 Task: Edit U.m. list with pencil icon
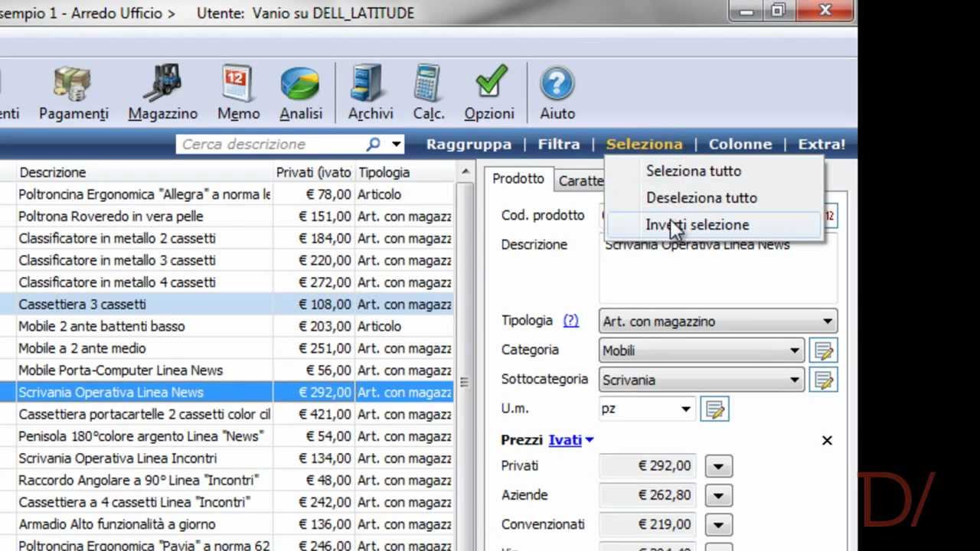[x=714, y=409]
